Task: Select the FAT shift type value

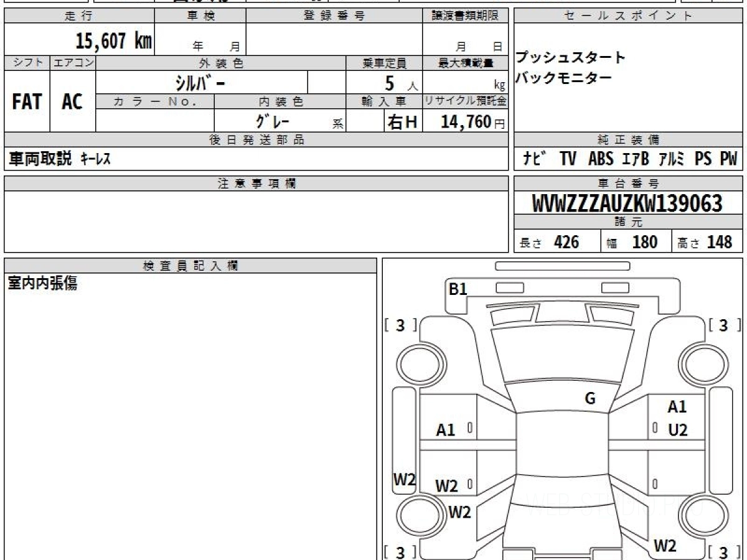Action: click(x=27, y=101)
